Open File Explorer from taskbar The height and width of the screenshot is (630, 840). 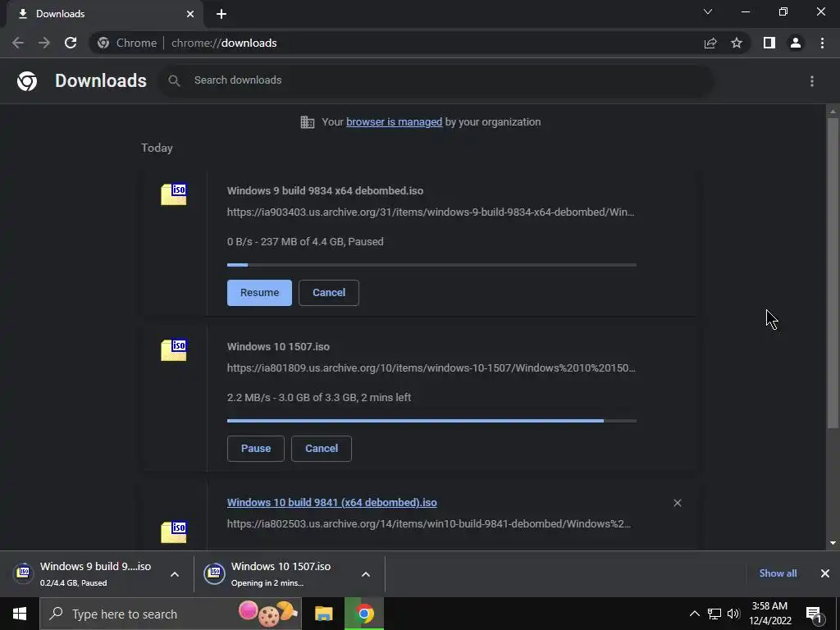pos(323,614)
